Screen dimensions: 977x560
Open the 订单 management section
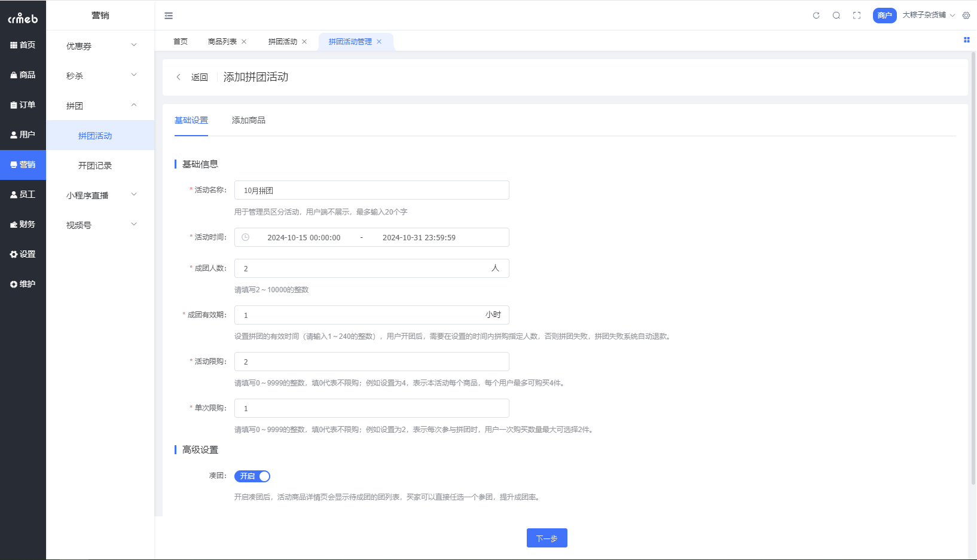pos(23,105)
